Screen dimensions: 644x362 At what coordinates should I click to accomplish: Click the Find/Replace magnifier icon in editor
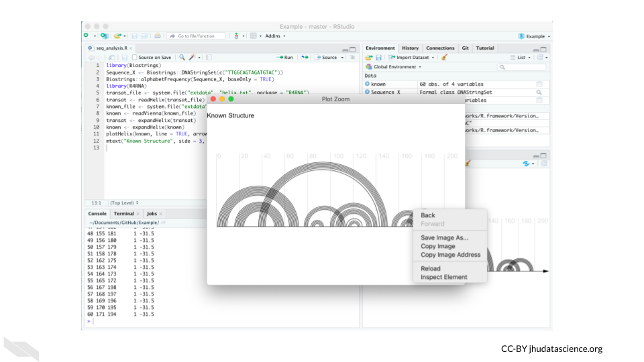182,58
